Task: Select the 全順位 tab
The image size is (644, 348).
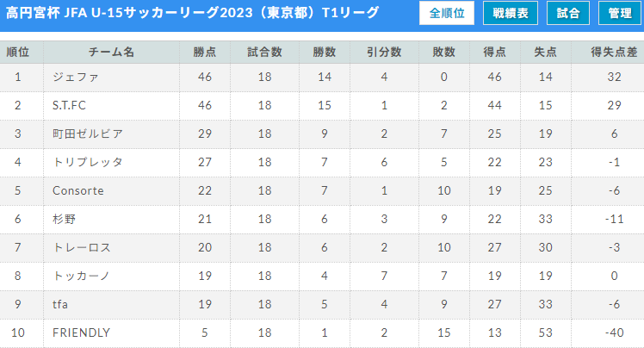Action: click(x=447, y=13)
